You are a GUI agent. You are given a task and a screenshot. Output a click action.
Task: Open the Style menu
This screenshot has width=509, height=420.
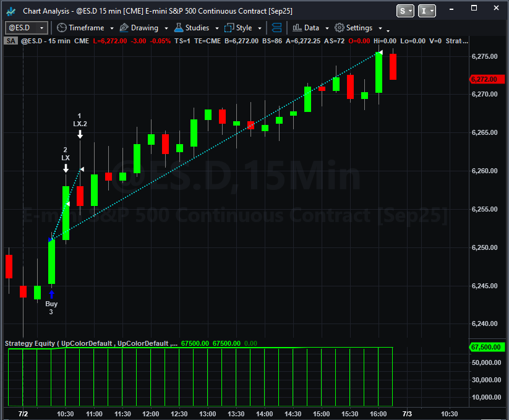click(x=244, y=28)
